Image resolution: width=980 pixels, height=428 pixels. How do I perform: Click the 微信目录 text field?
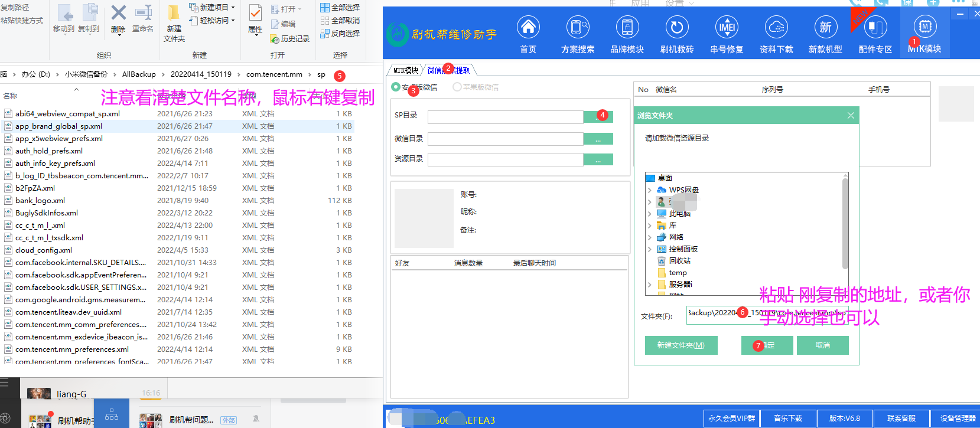point(505,139)
